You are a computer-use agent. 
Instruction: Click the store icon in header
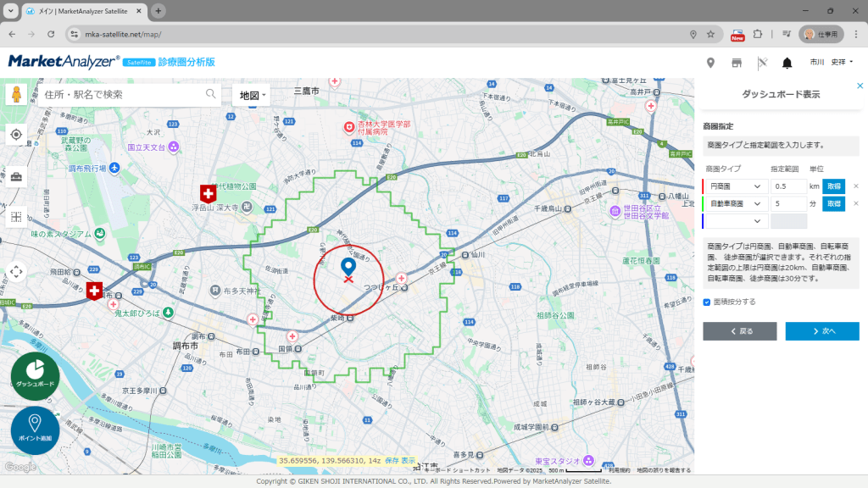pyautogui.click(x=736, y=63)
